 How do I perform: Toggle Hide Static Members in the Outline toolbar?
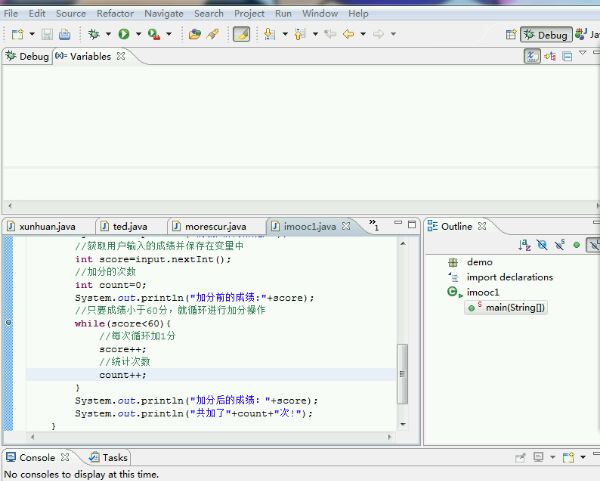(x=559, y=245)
